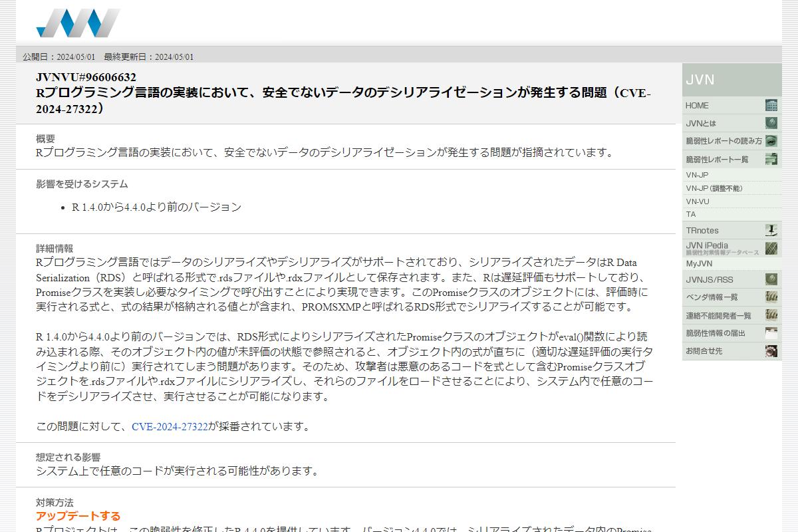Image resolution: width=798 pixels, height=532 pixels.
Task: Click the icon beside TRnotes
Action: click(x=771, y=230)
